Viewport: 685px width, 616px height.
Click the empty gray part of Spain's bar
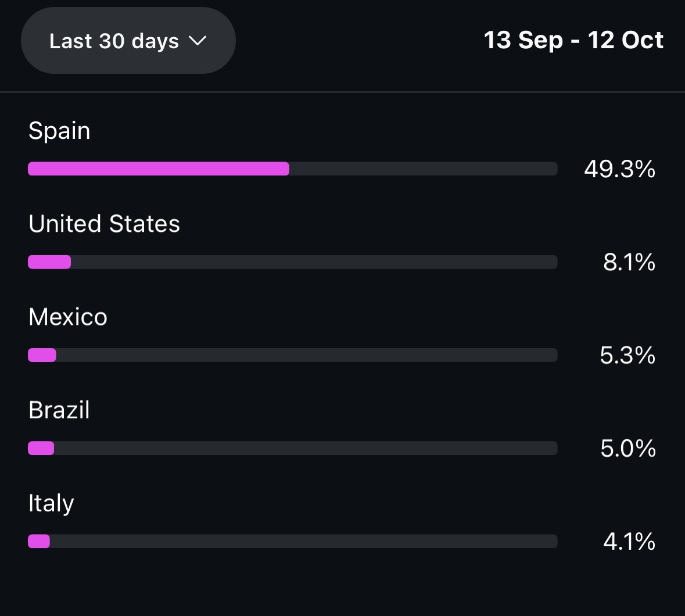tap(423, 169)
